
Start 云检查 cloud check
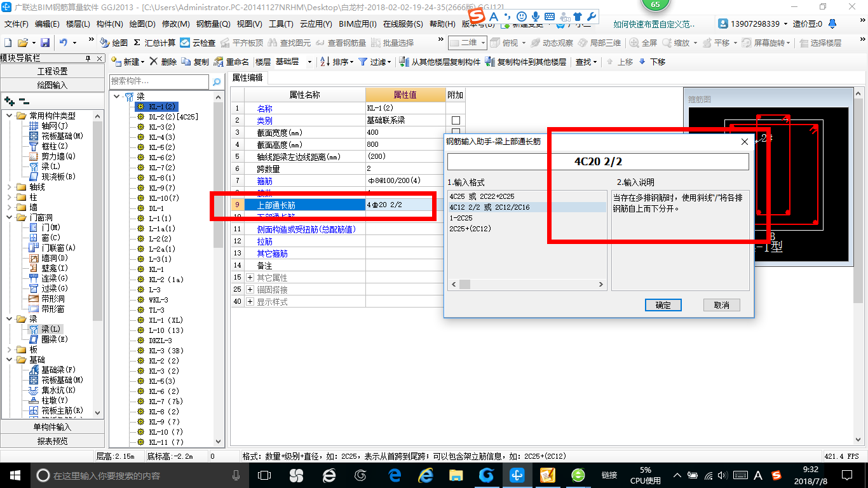(198, 43)
